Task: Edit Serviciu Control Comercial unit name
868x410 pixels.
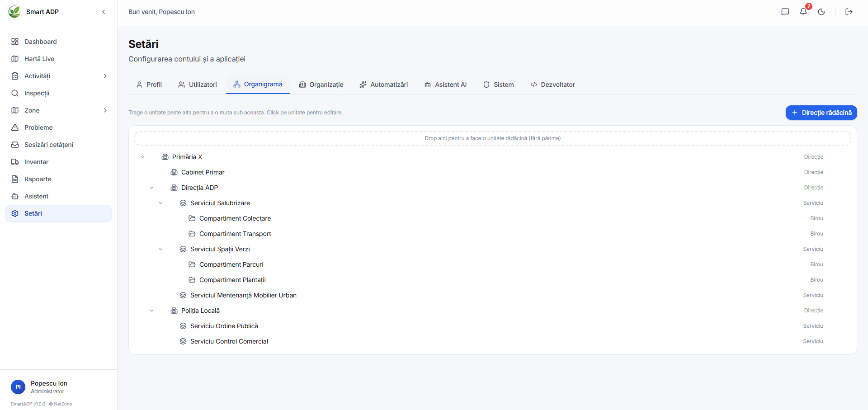Action: pos(229,341)
